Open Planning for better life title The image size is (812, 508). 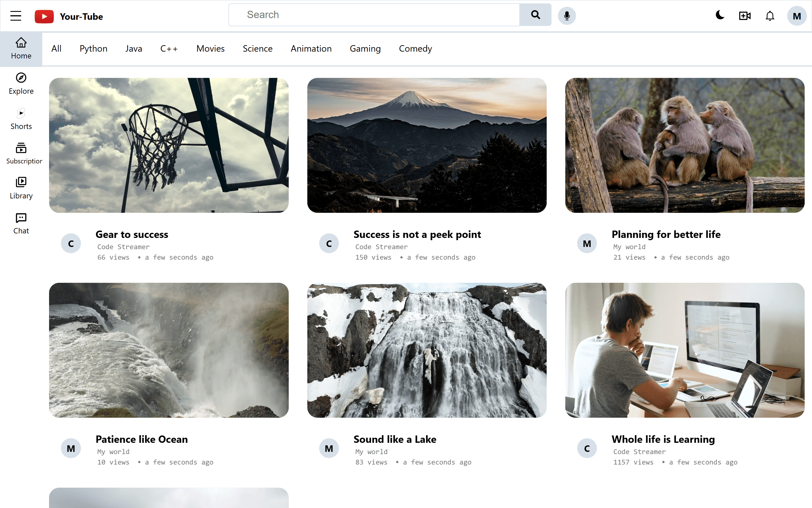click(x=666, y=235)
